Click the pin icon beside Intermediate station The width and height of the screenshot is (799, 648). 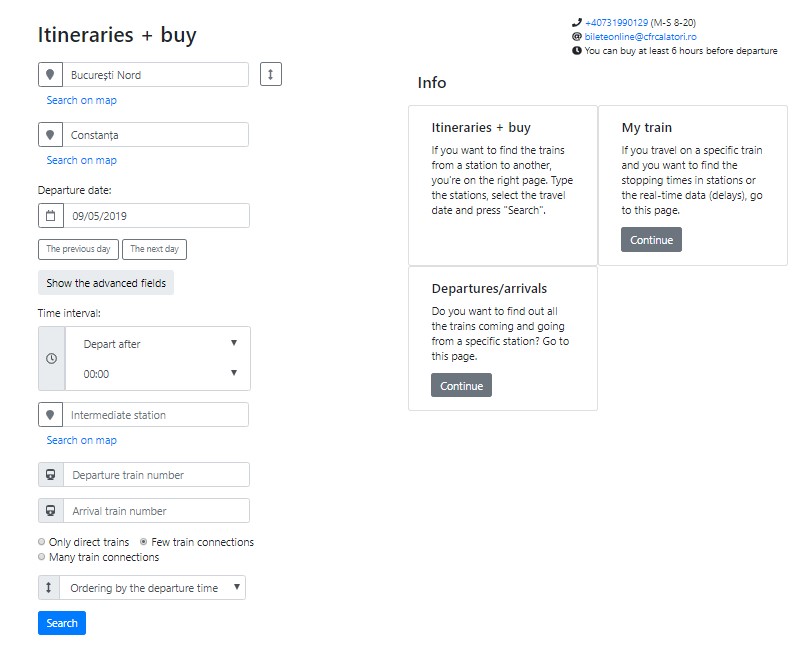coord(50,415)
